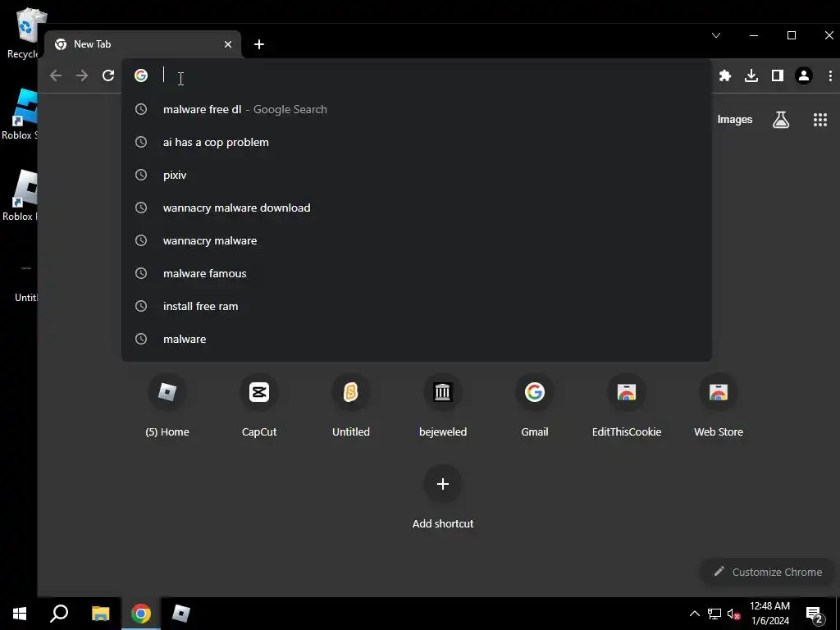Click the Google icon in the address bar

coord(141,75)
